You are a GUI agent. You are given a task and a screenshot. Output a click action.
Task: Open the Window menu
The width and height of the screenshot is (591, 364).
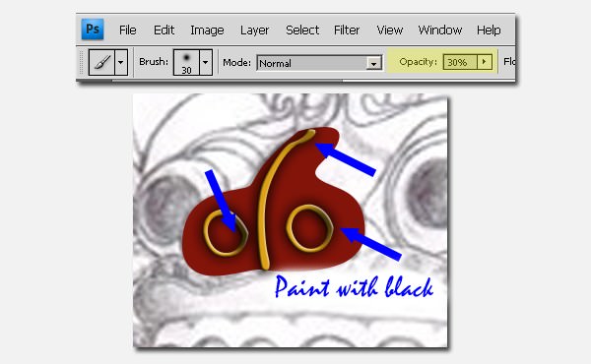[x=440, y=30]
